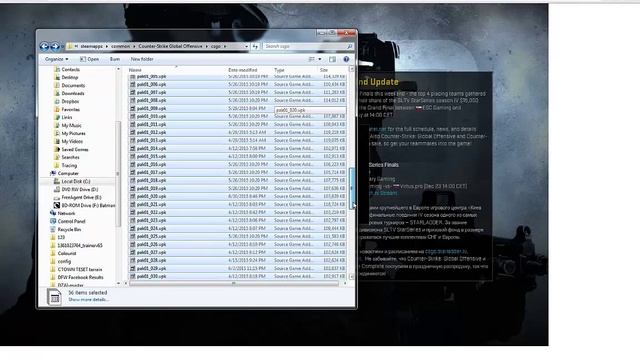The height and width of the screenshot is (360, 640).
Task: Click the FreeAgent Drive (E:) icon
Action: pyautogui.click(x=57, y=197)
